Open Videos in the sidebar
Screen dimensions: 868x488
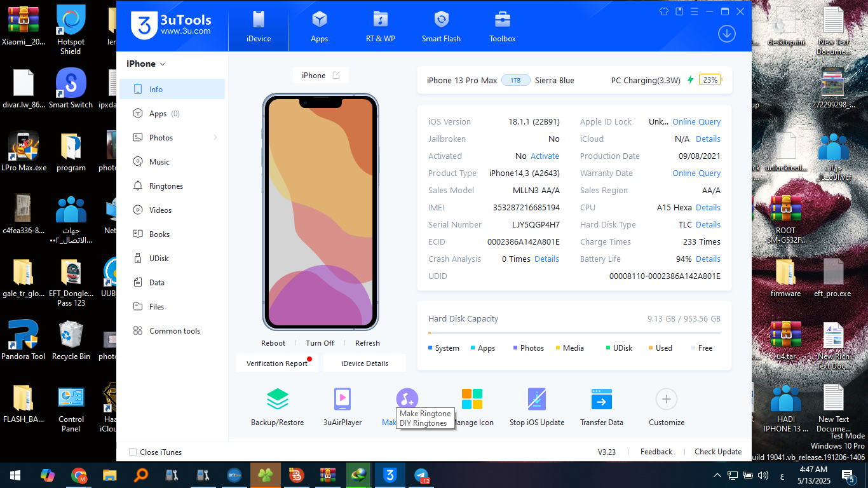(x=172, y=210)
